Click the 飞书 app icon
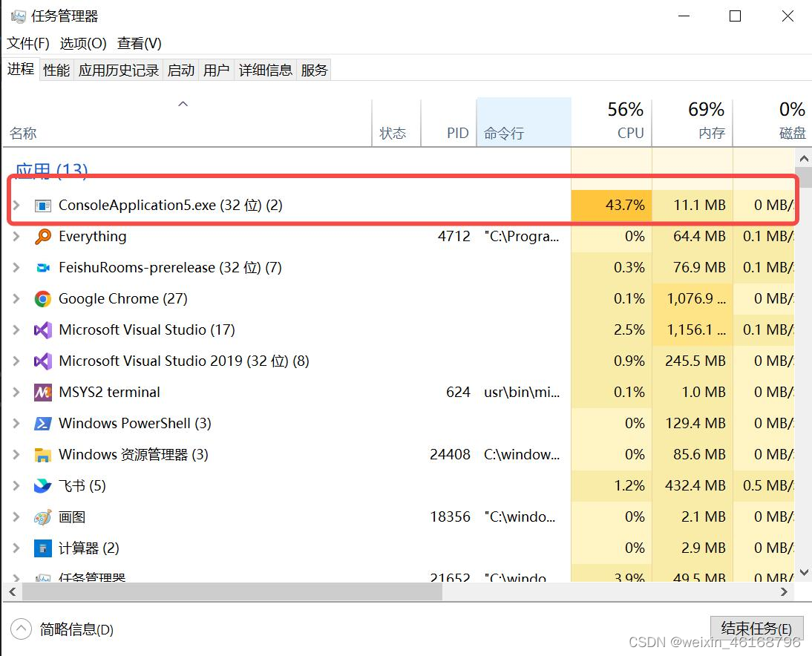The height and width of the screenshot is (656, 812). 42,485
